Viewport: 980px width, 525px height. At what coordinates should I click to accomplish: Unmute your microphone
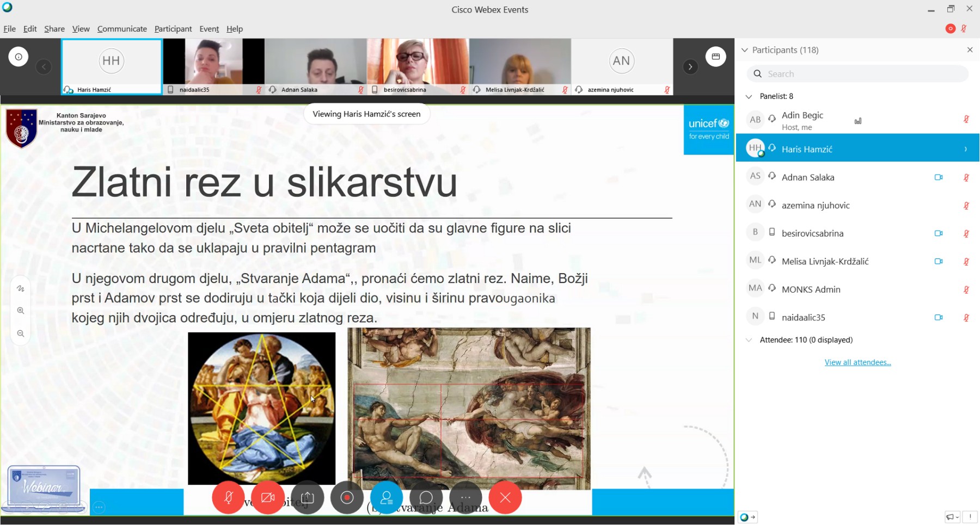click(x=228, y=497)
